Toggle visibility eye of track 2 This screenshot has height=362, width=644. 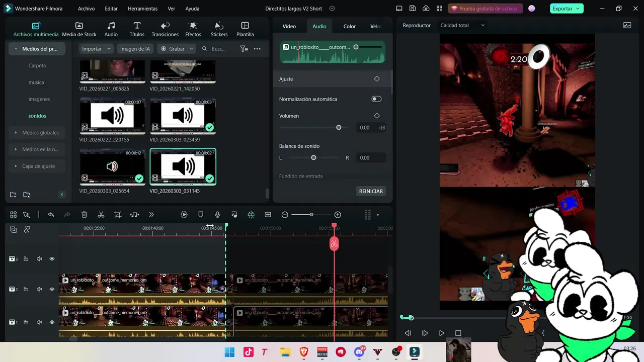click(x=52, y=289)
